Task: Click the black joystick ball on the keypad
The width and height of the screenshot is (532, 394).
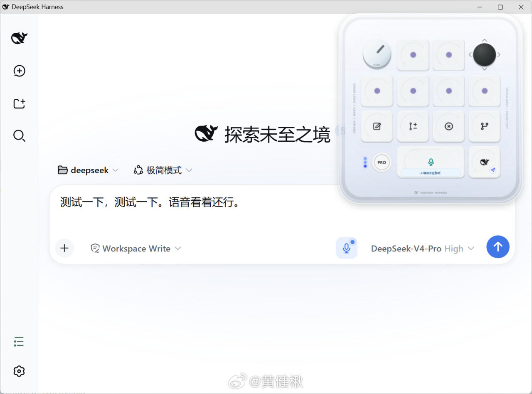Action: [485, 54]
